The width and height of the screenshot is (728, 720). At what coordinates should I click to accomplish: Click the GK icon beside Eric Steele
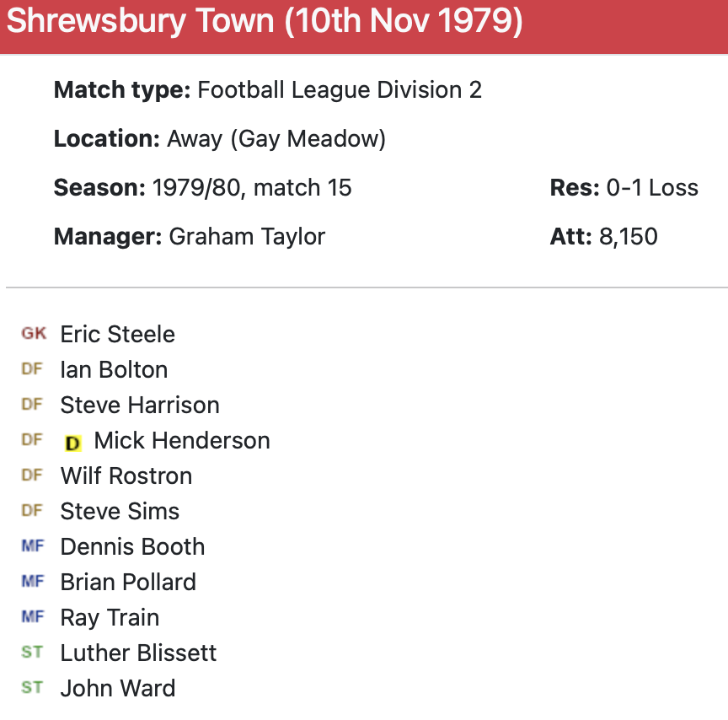tap(34, 334)
